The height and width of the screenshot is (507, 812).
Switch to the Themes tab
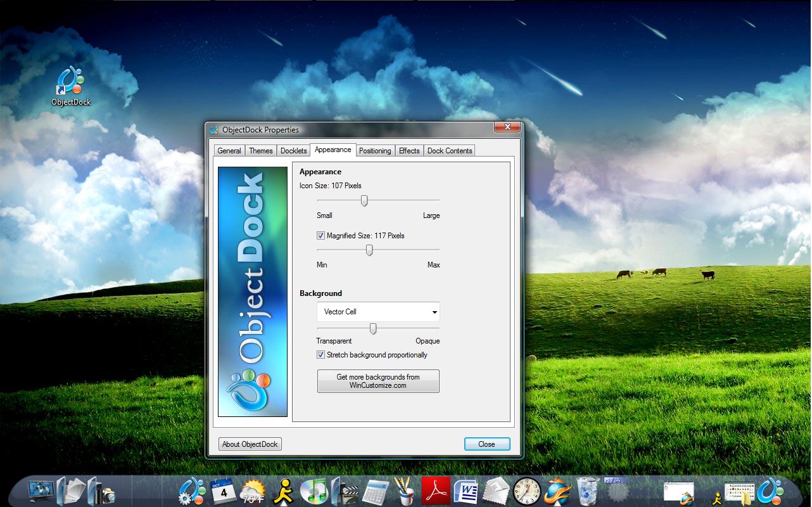point(261,151)
